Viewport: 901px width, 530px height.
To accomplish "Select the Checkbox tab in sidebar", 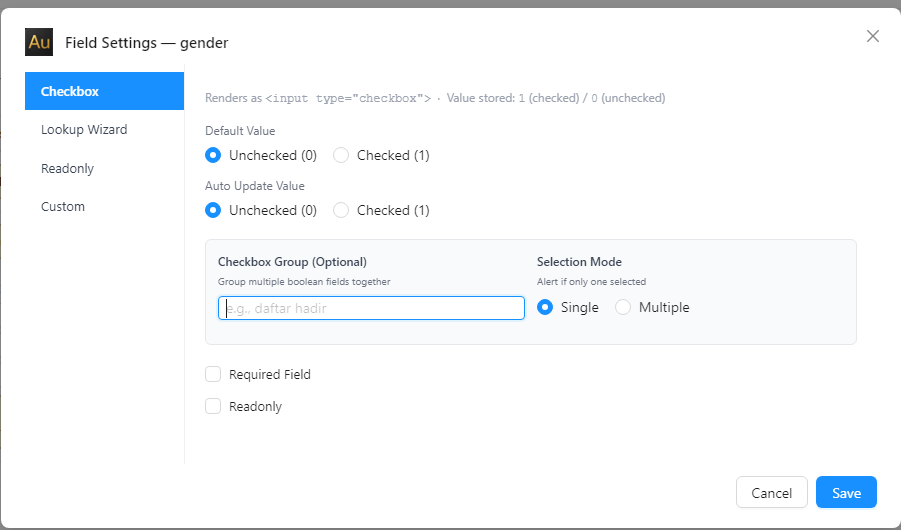I will [105, 91].
